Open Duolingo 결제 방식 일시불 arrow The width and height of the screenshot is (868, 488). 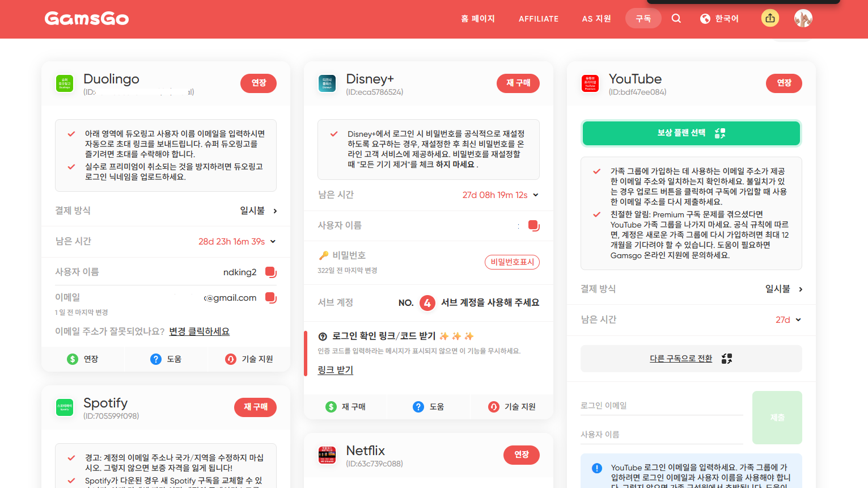[x=276, y=211]
